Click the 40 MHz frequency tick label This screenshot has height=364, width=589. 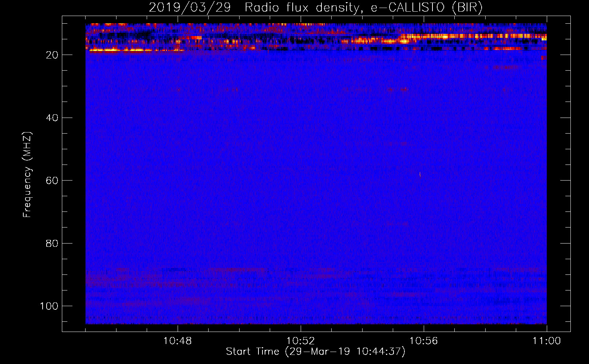coord(52,118)
